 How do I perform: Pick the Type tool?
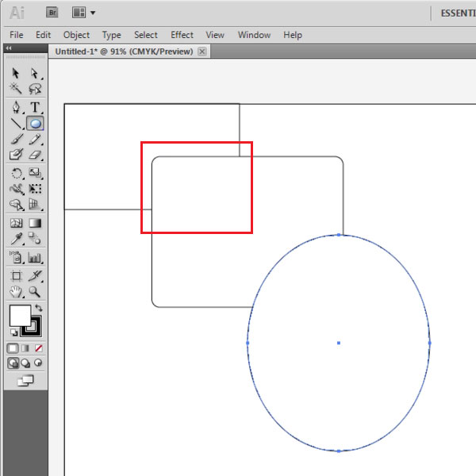click(x=35, y=107)
